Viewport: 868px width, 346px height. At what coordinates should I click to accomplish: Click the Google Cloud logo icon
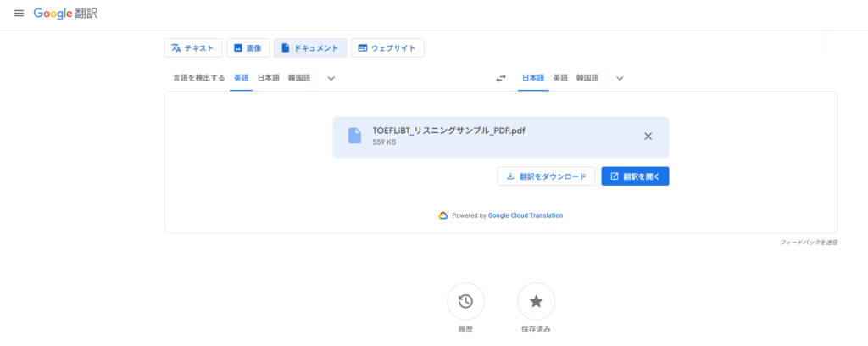(x=442, y=215)
